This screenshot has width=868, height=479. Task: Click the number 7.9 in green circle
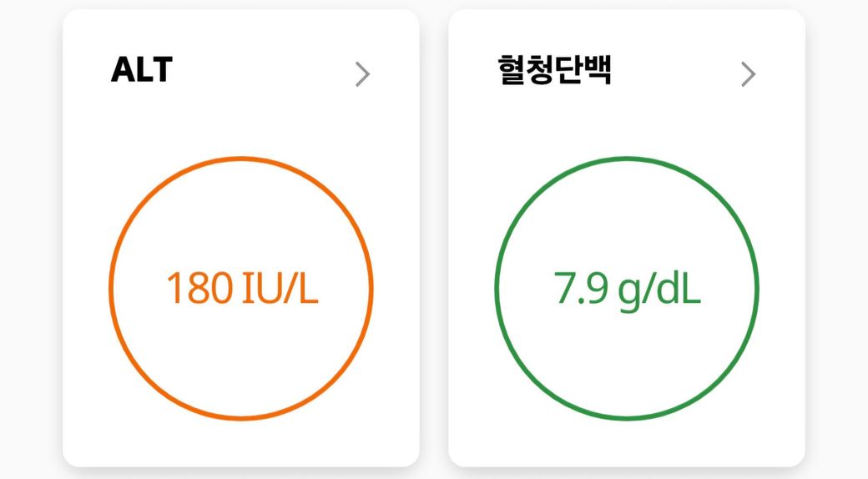581,288
